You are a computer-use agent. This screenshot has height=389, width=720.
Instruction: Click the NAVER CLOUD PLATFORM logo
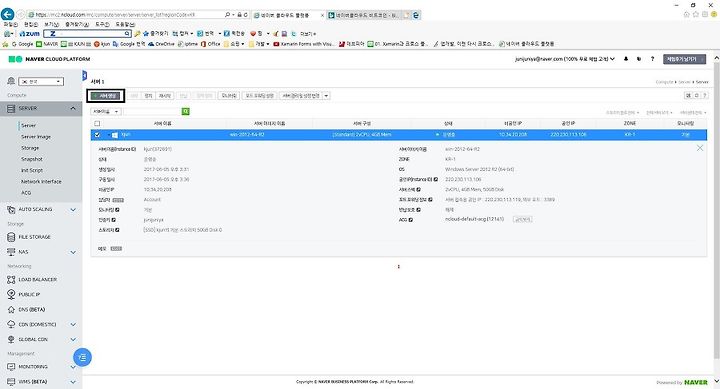(50, 59)
